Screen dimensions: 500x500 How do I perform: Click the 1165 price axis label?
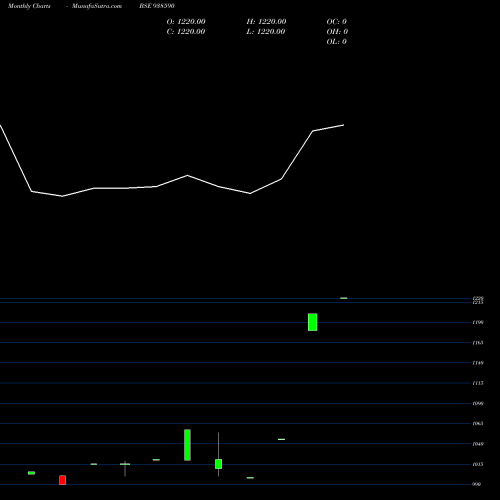[478, 343]
